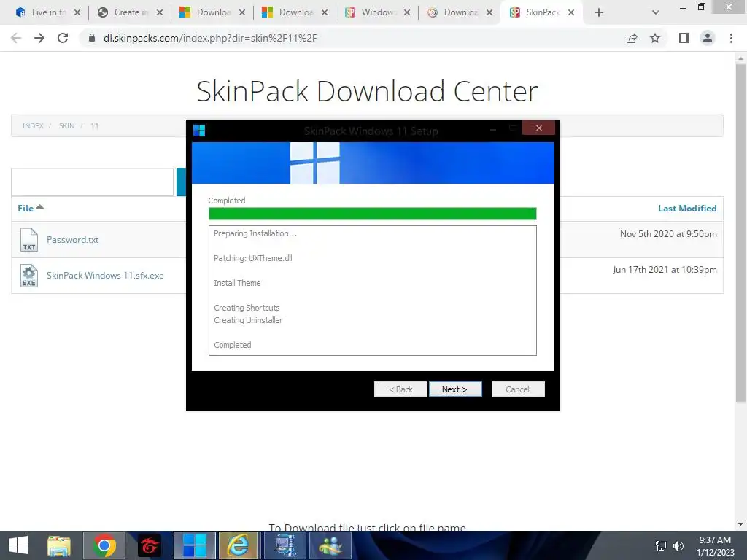
Task: Go back in browser
Action: 16,38
